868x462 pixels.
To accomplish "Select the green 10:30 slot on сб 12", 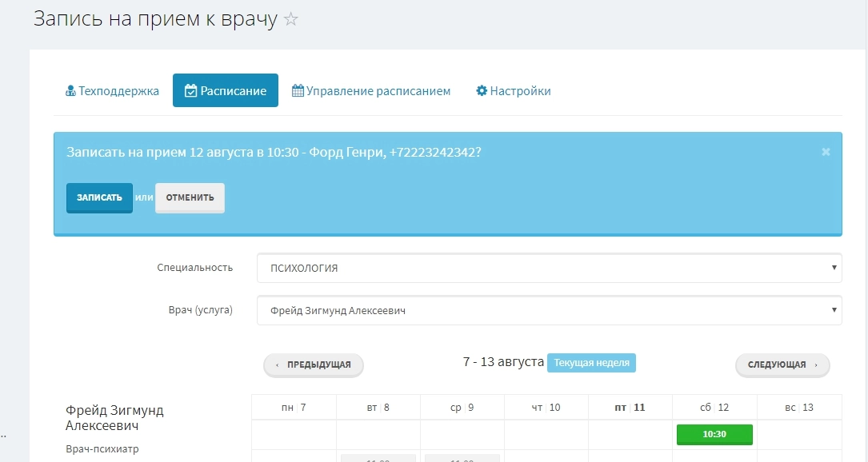I will tap(714, 434).
